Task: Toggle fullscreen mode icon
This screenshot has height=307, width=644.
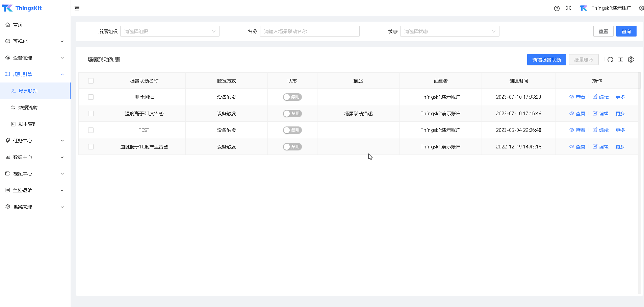Action: click(x=569, y=8)
